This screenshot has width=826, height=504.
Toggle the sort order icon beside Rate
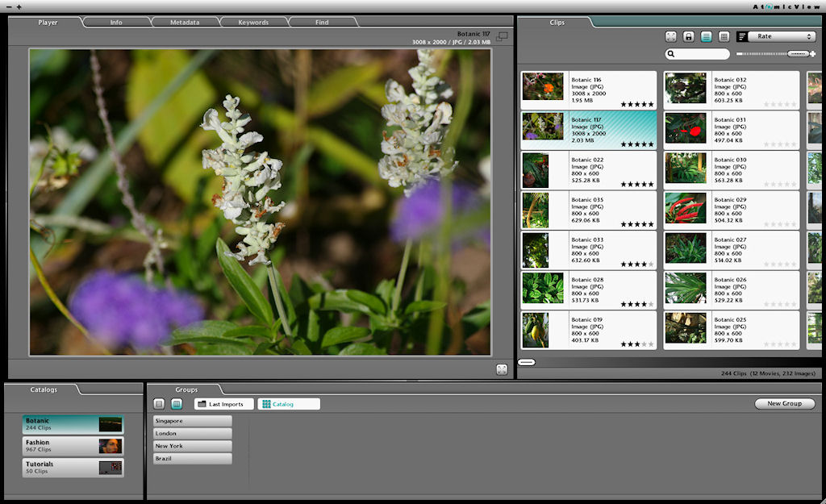(x=741, y=36)
